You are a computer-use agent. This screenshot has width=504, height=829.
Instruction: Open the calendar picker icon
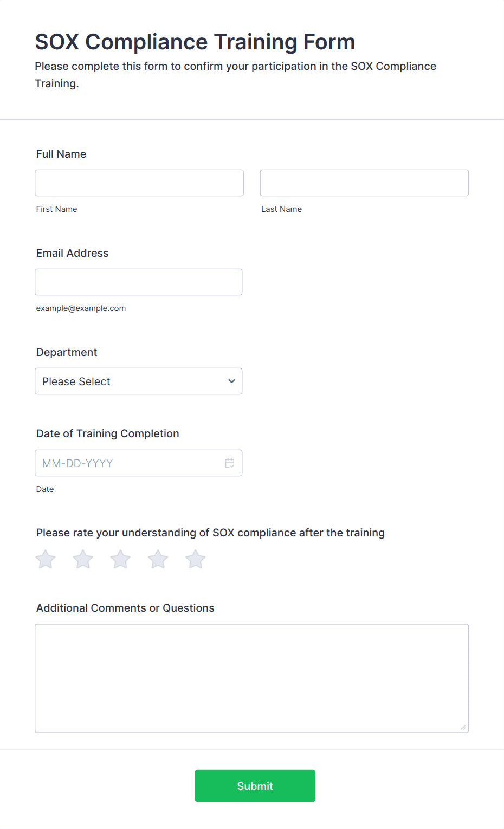pyautogui.click(x=230, y=463)
